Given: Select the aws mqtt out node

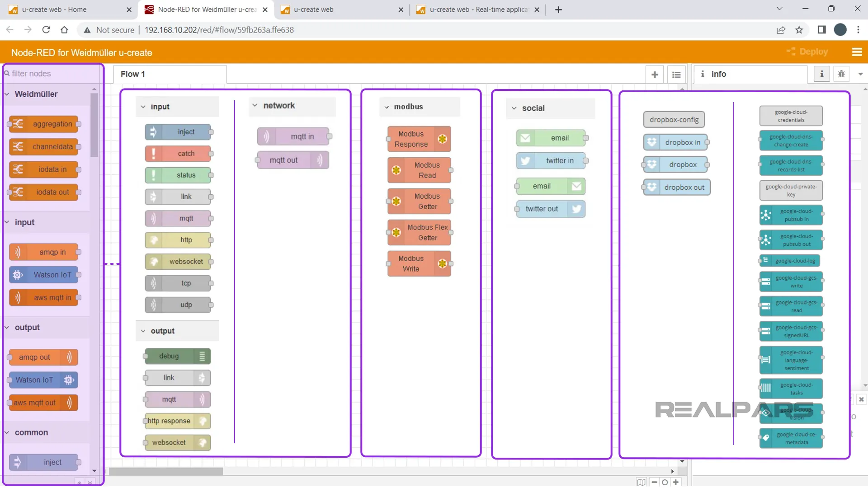Looking at the screenshot, I should 44,403.
